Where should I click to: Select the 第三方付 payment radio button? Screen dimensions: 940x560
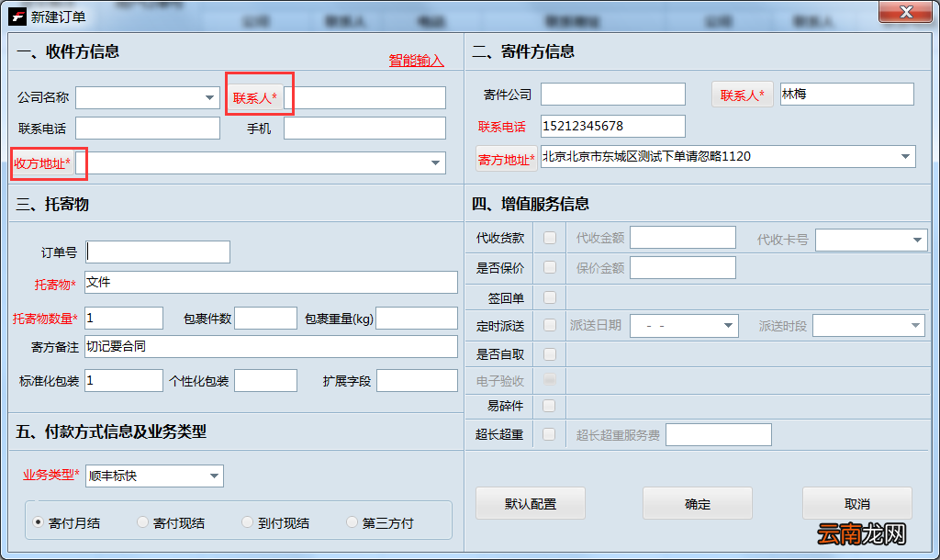[352, 522]
